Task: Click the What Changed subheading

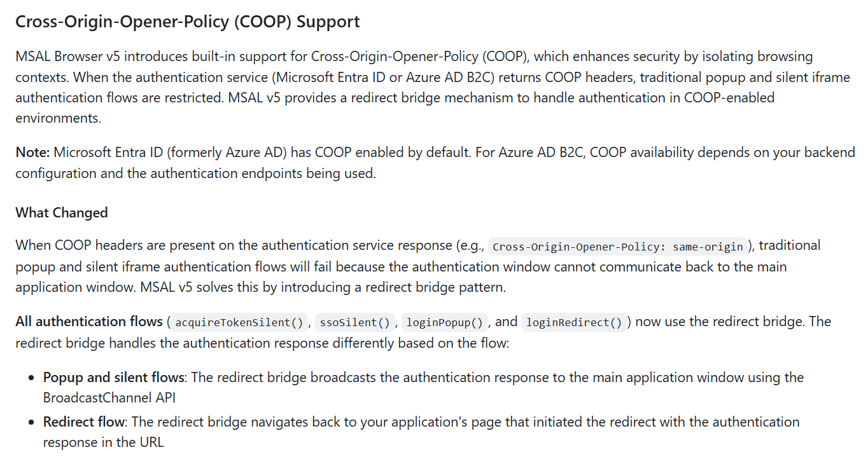Action: pyautogui.click(x=62, y=212)
